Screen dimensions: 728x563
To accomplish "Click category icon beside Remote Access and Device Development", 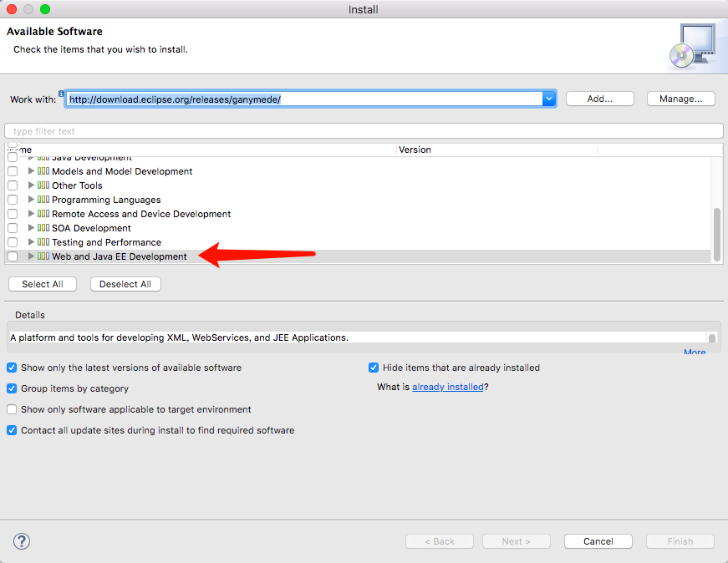I will click(x=43, y=214).
